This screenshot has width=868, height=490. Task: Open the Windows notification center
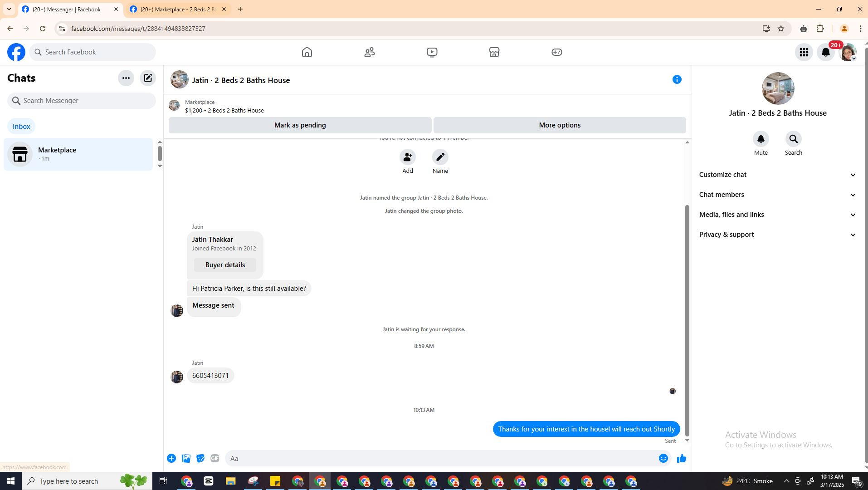click(857, 481)
